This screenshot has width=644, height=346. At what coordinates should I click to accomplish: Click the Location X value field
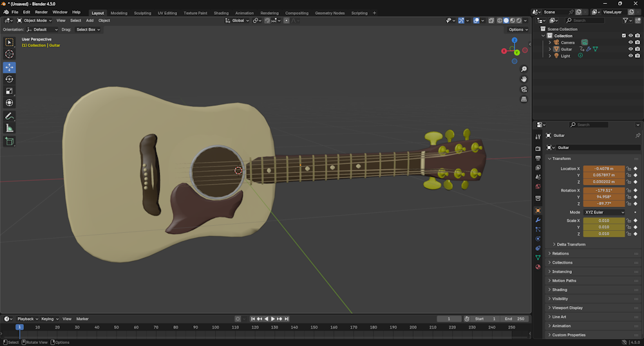click(x=603, y=168)
